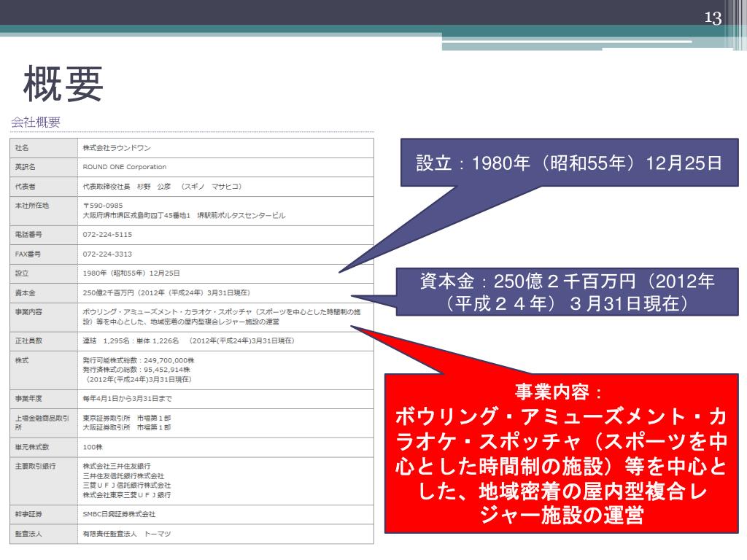Click the red 事業内容 callout box
Screen dimensions: 747x560
(x=561, y=454)
